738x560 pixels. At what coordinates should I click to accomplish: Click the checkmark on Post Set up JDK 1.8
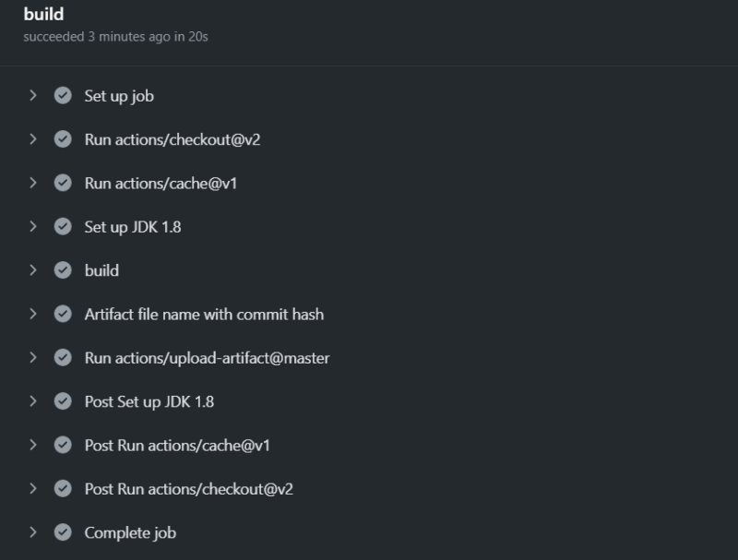coord(62,401)
